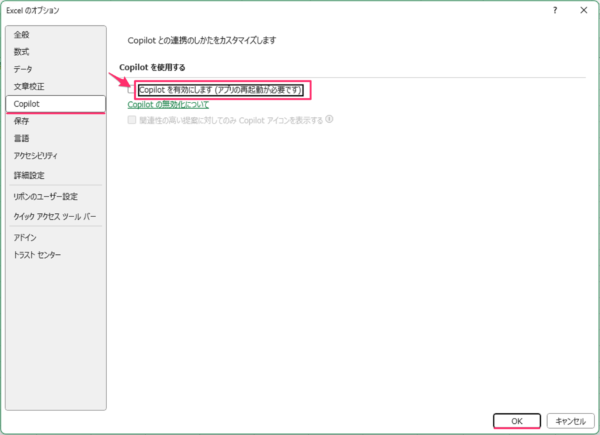Open リボンのユーザー設定 category
The width and height of the screenshot is (600, 435).
click(x=45, y=196)
